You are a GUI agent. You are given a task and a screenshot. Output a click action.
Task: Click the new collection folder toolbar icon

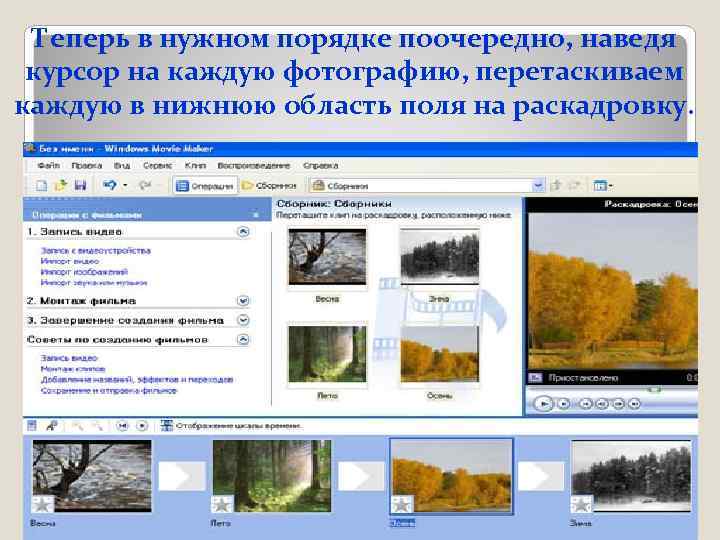point(574,186)
